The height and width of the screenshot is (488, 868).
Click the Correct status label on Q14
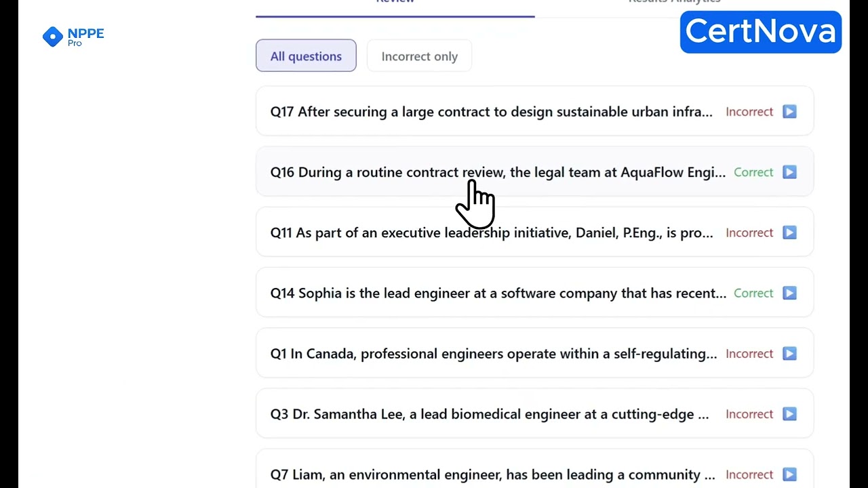point(753,293)
